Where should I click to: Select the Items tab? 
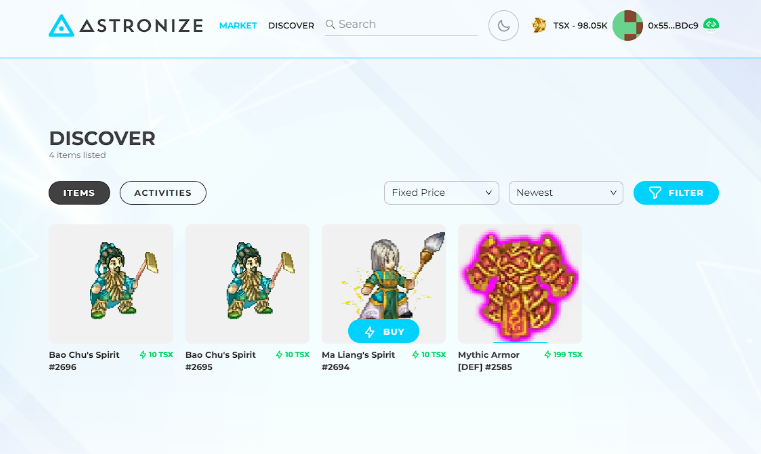tap(79, 193)
